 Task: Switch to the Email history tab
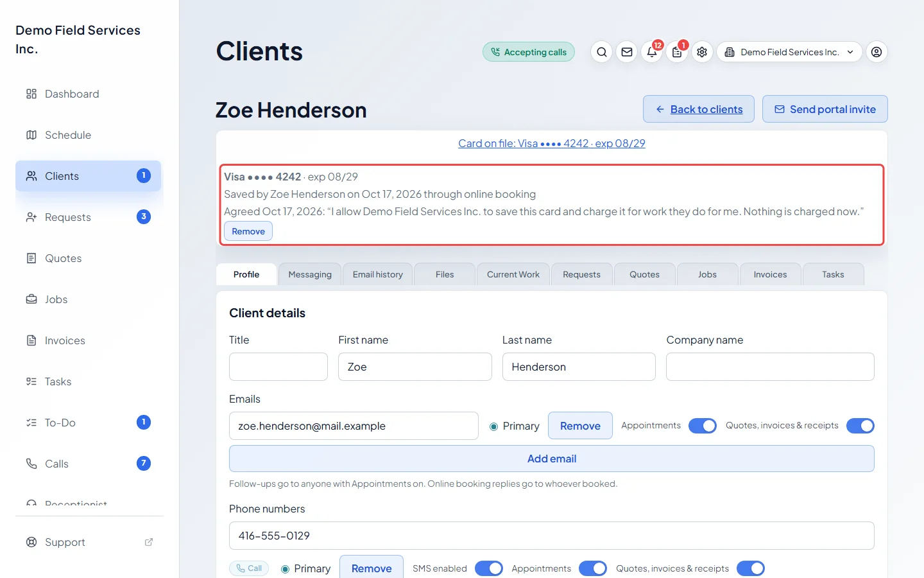pos(378,274)
